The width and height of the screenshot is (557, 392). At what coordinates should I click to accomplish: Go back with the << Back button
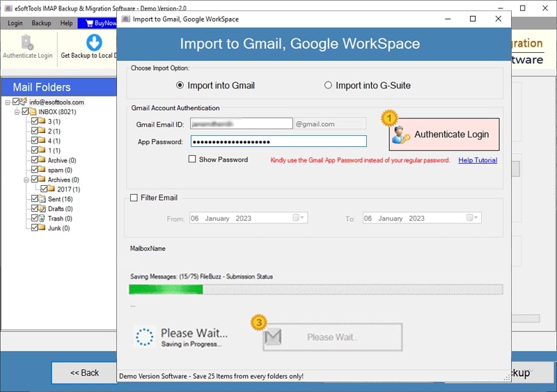click(x=84, y=373)
